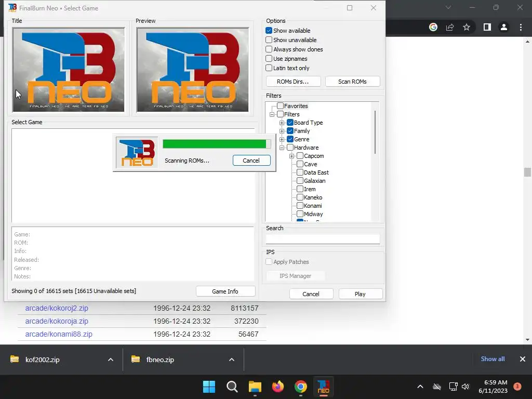Click the Preview image thumbnail

(193, 70)
